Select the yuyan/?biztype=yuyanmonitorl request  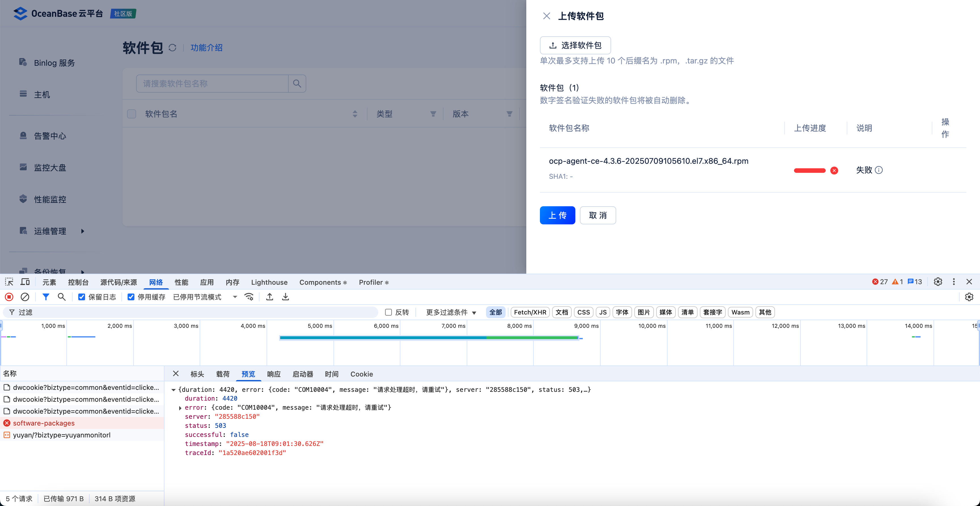click(x=82, y=435)
